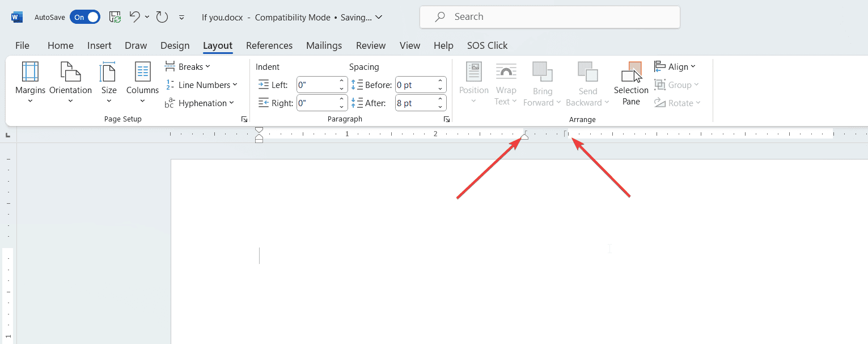Click the Word application icon
This screenshot has width=868, height=344.
tap(17, 17)
